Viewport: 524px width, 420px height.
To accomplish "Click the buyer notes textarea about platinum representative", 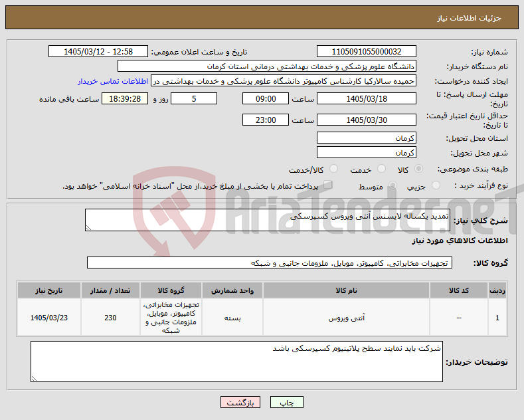I will [x=236, y=362].
